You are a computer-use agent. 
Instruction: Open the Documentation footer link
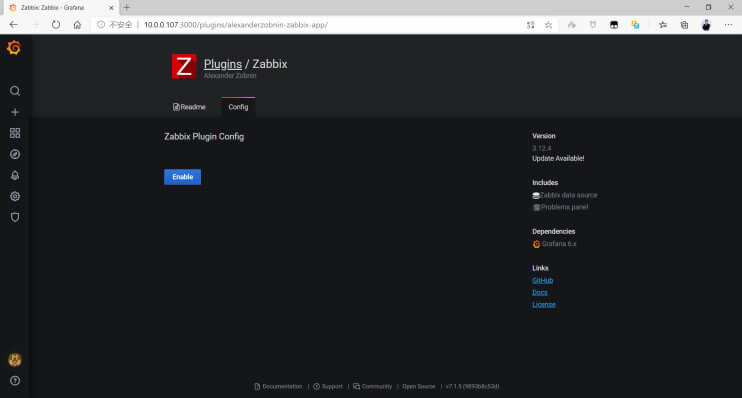coord(278,387)
